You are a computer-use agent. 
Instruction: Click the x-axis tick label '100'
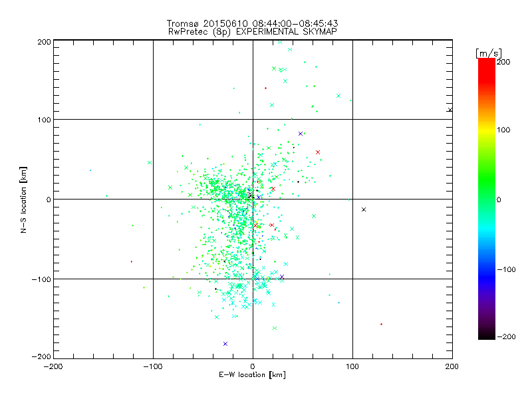352,366
